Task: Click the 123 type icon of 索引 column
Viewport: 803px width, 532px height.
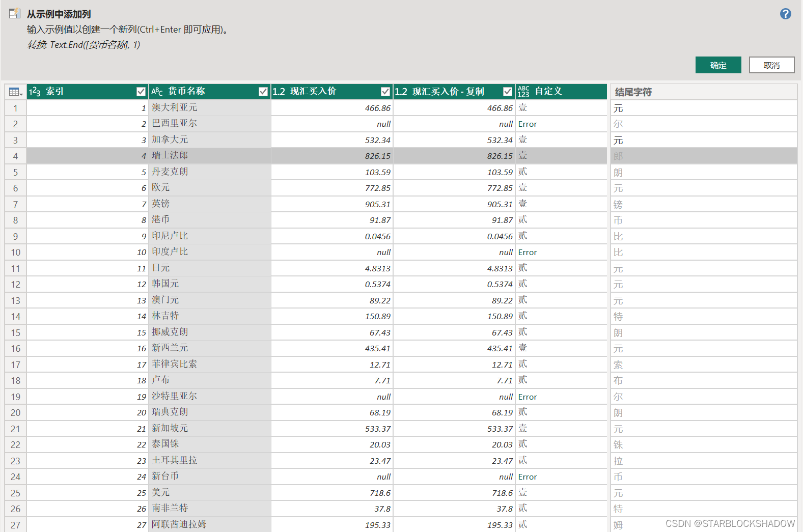Action: 35,92
